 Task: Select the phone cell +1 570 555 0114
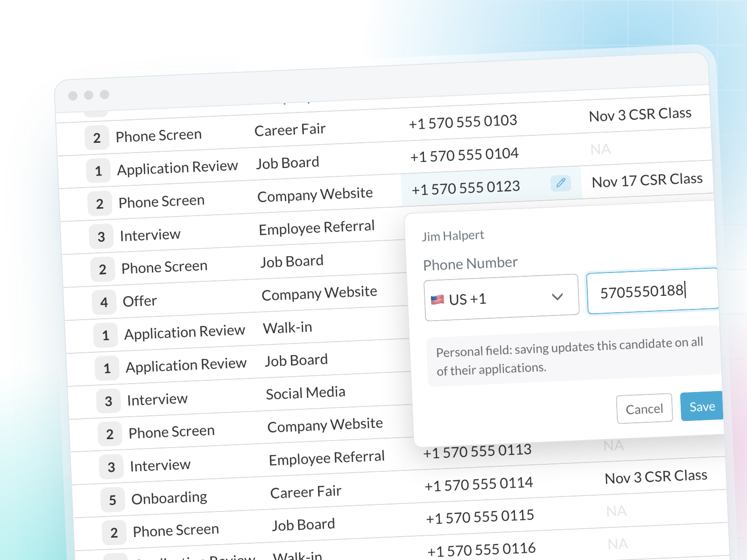(479, 484)
